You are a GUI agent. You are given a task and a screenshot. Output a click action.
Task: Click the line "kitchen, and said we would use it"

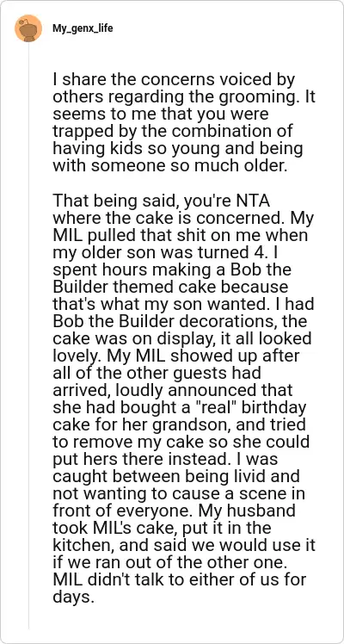(184, 546)
